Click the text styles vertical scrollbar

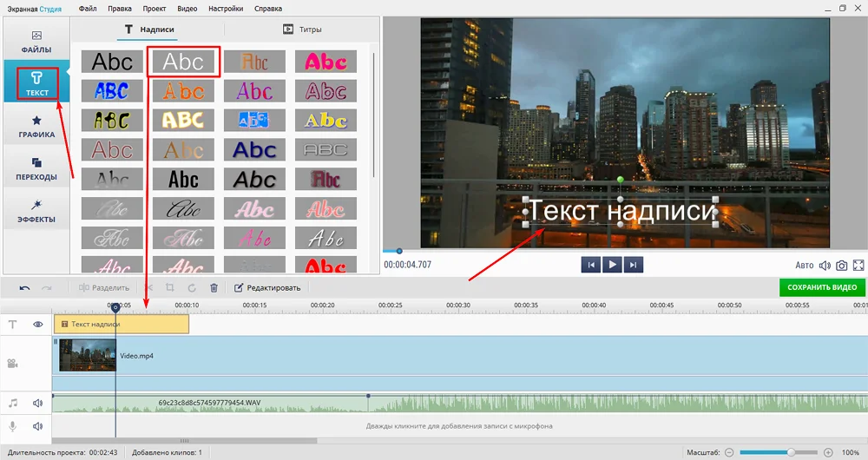tap(374, 115)
